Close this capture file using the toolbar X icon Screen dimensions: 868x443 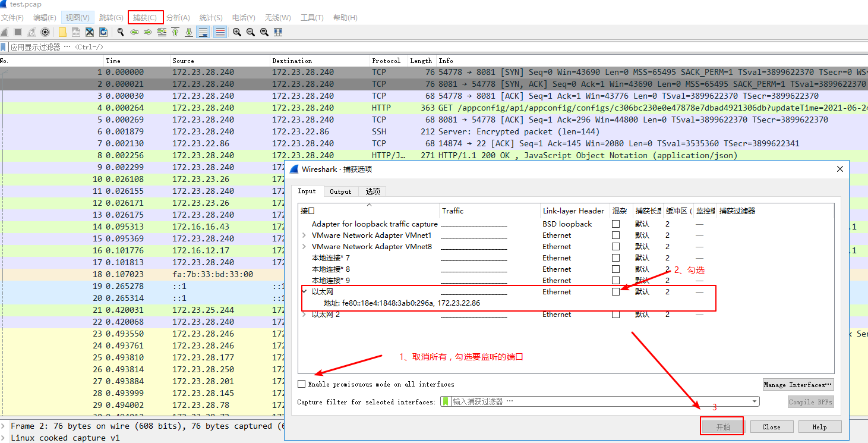click(90, 32)
